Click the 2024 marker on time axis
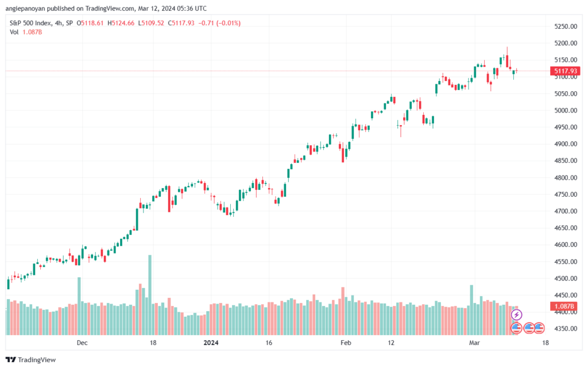This screenshot has width=588, height=369. (211, 343)
